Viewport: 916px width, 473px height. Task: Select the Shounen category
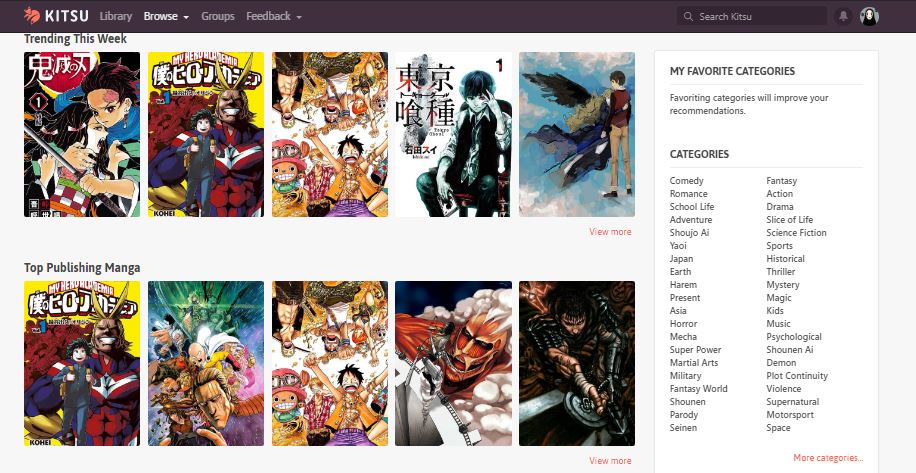(x=688, y=402)
